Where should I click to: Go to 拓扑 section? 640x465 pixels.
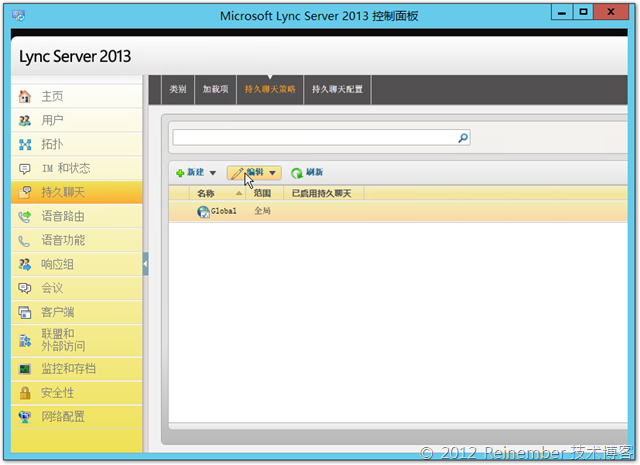click(77, 144)
